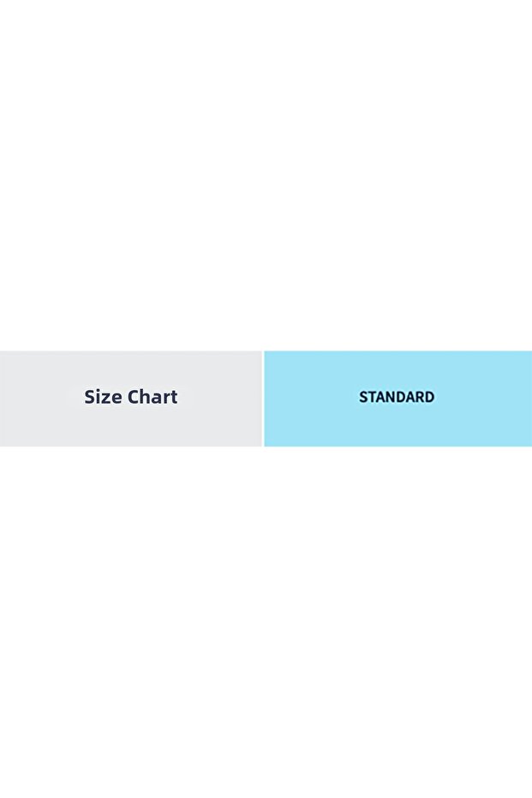Click the STANDARD text label

[x=397, y=397]
